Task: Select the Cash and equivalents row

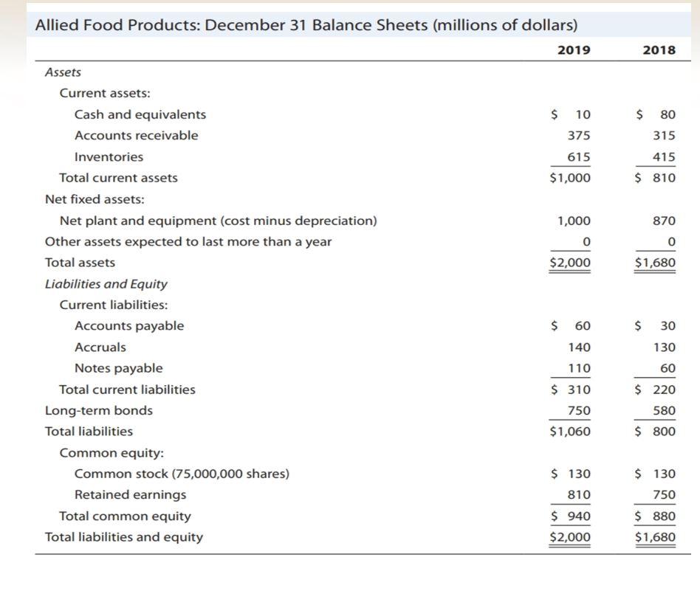Action: tap(140, 114)
